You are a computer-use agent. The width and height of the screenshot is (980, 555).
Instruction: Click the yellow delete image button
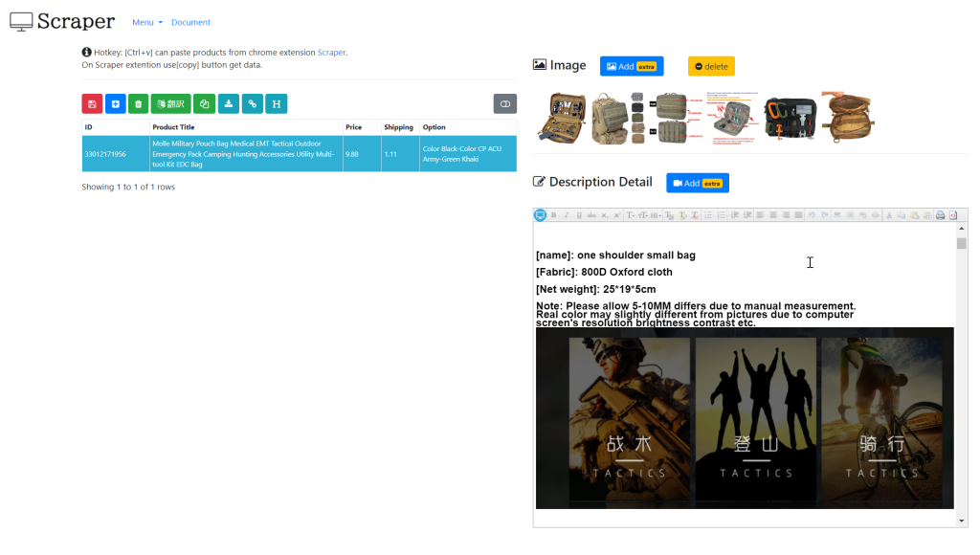[711, 66]
